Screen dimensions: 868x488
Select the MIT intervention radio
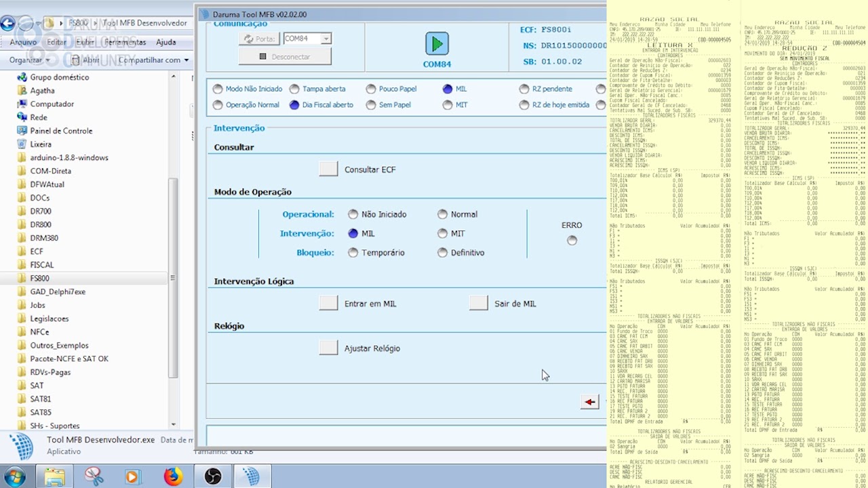point(442,233)
